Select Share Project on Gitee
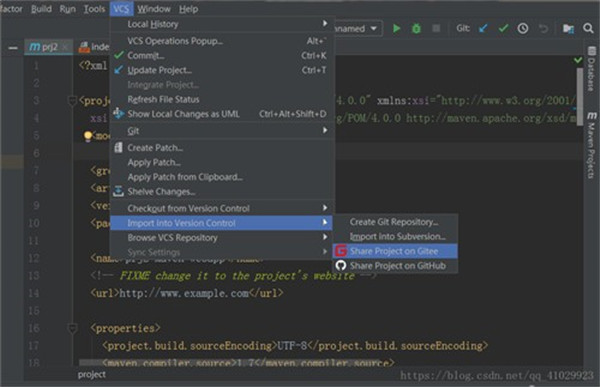600x387 pixels. (395, 251)
